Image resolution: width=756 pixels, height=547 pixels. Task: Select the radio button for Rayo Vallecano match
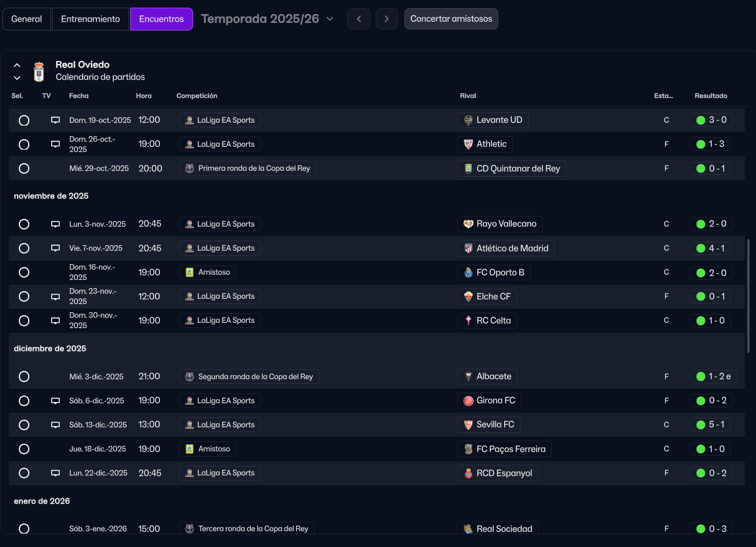pos(24,224)
